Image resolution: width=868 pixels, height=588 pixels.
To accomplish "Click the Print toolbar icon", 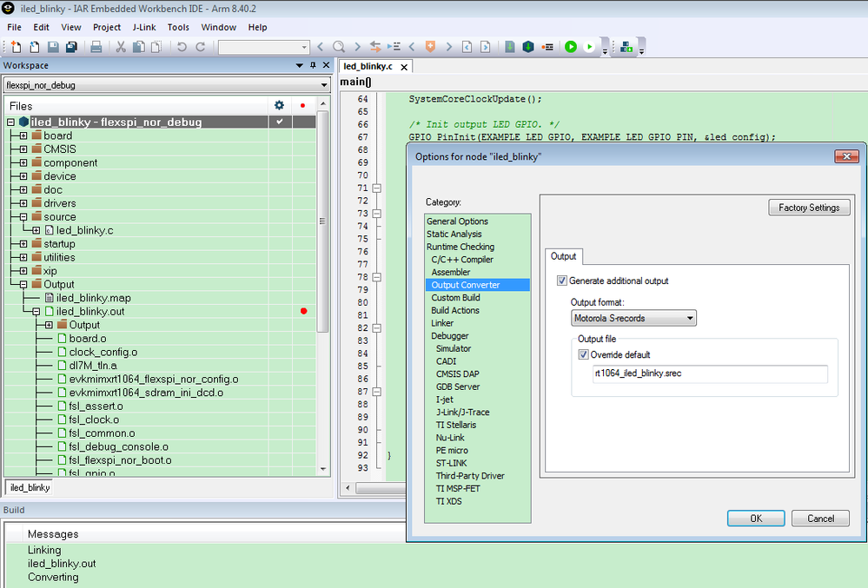I will 96,47.
